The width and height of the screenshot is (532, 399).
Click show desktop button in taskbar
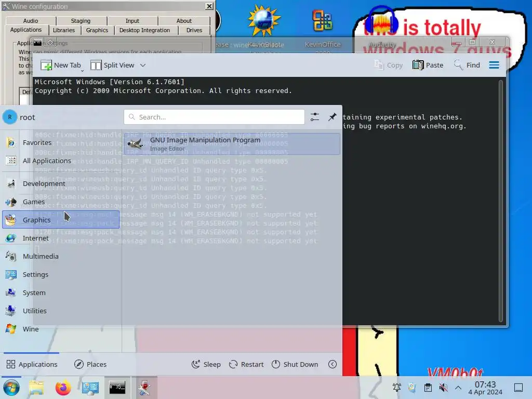(518, 387)
